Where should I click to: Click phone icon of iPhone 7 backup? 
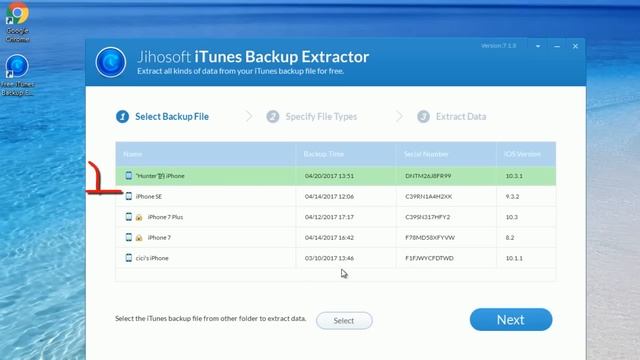[129, 237]
